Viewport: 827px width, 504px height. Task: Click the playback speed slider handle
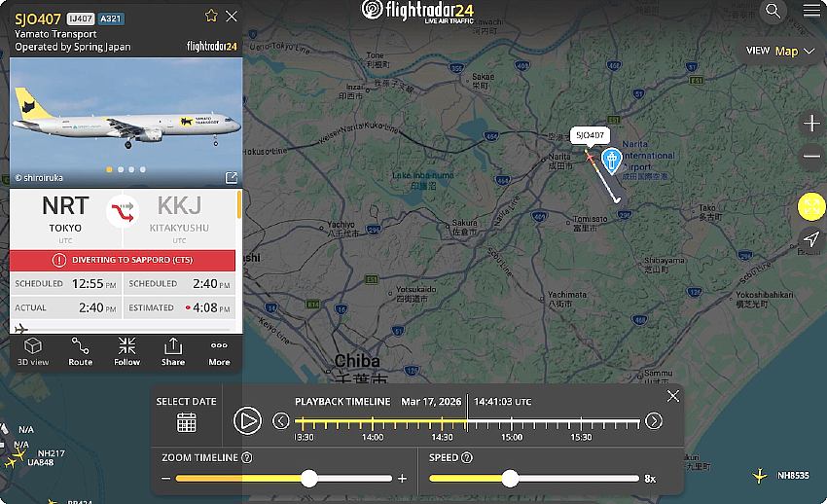(x=510, y=479)
